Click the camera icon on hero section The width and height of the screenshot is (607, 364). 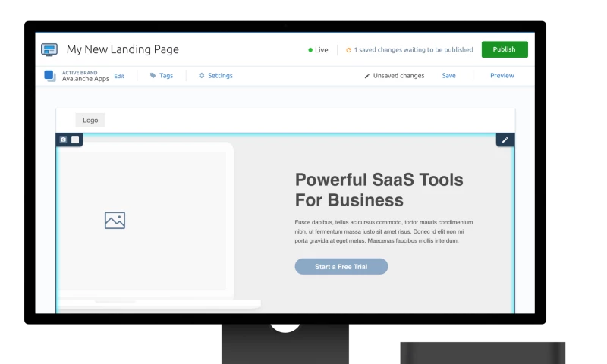pos(64,140)
